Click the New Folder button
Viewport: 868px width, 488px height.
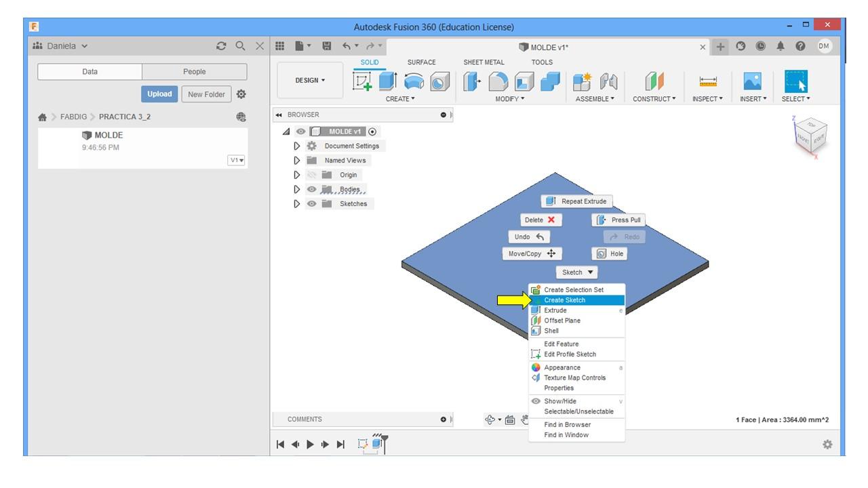207,94
